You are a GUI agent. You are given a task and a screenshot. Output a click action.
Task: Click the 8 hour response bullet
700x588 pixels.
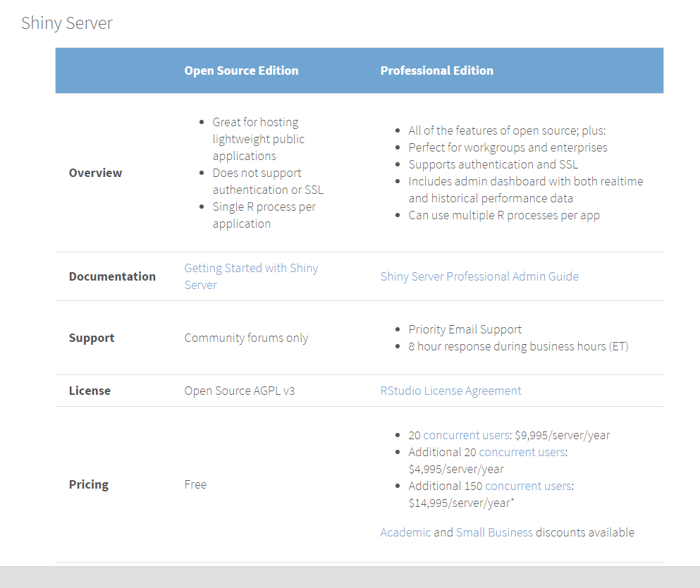point(518,346)
